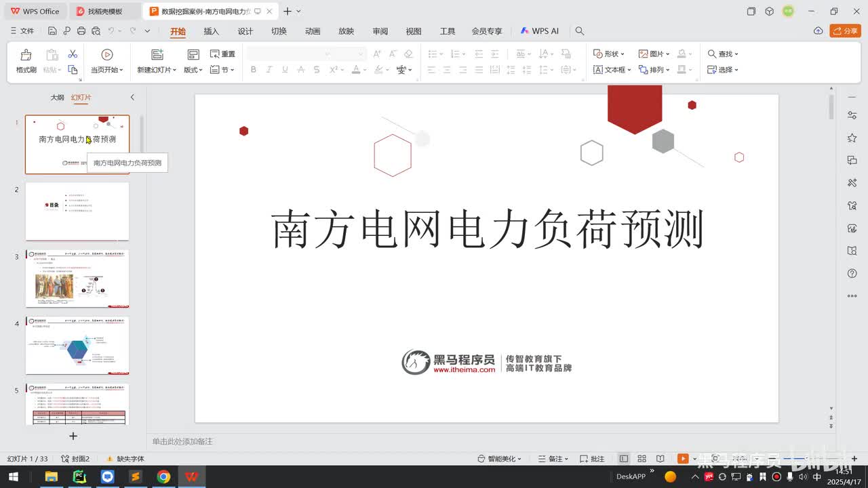Click the Windows Start button
Image resolution: width=868 pixels, height=488 pixels.
pyautogui.click(x=14, y=476)
